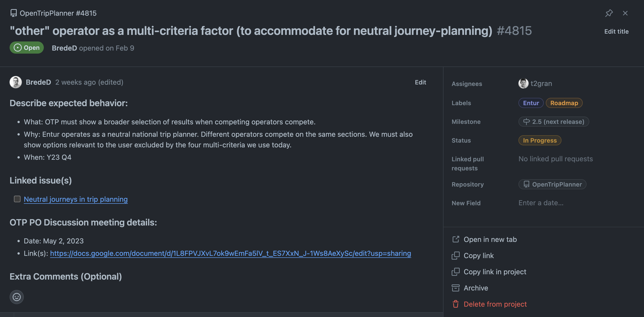Image resolution: width=644 pixels, height=317 pixels.
Task: Expand the Milestone section dropdown
Action: click(554, 122)
